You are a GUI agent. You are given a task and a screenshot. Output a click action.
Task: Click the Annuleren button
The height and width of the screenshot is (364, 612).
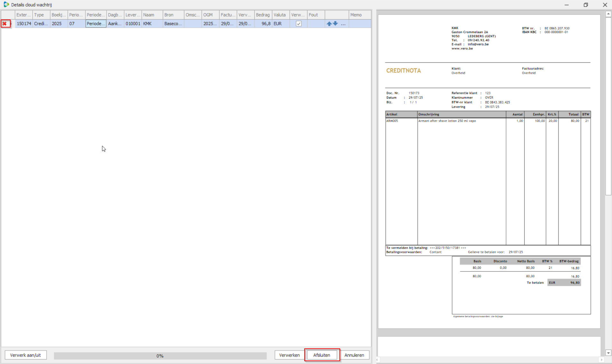354,355
